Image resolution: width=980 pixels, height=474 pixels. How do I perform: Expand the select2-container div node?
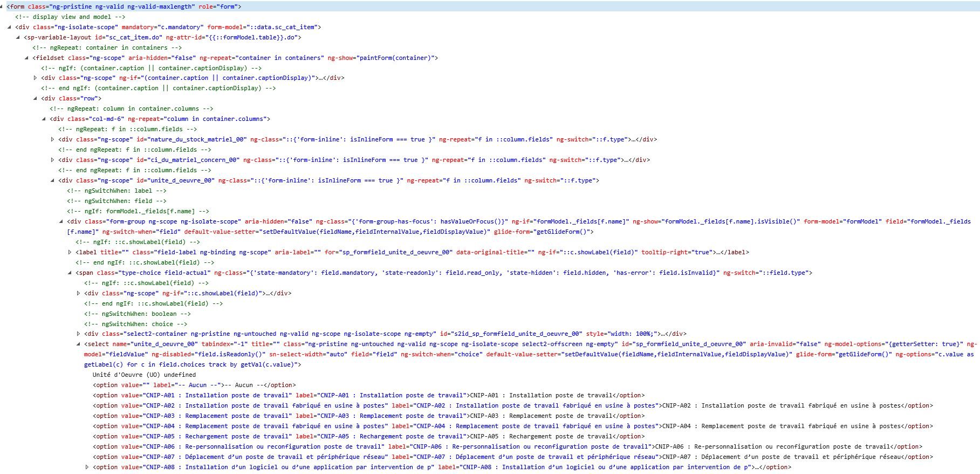(x=79, y=334)
